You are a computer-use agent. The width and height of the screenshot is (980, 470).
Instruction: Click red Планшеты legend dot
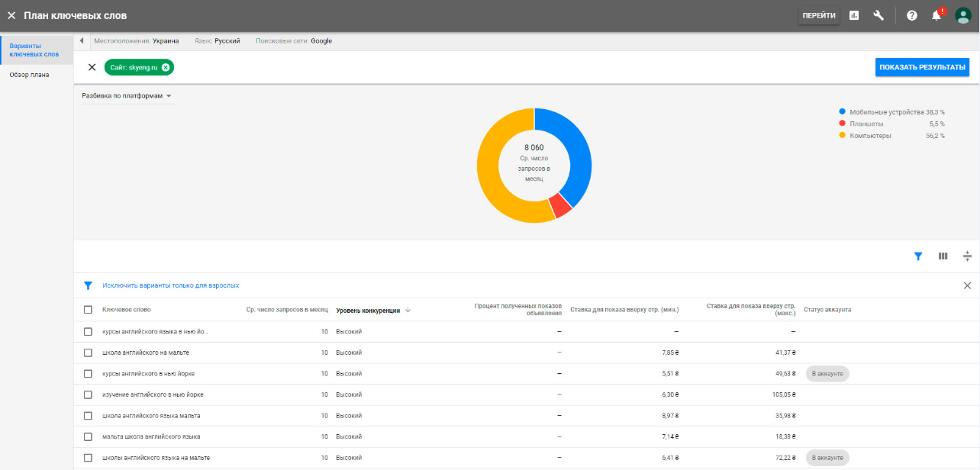tap(843, 124)
